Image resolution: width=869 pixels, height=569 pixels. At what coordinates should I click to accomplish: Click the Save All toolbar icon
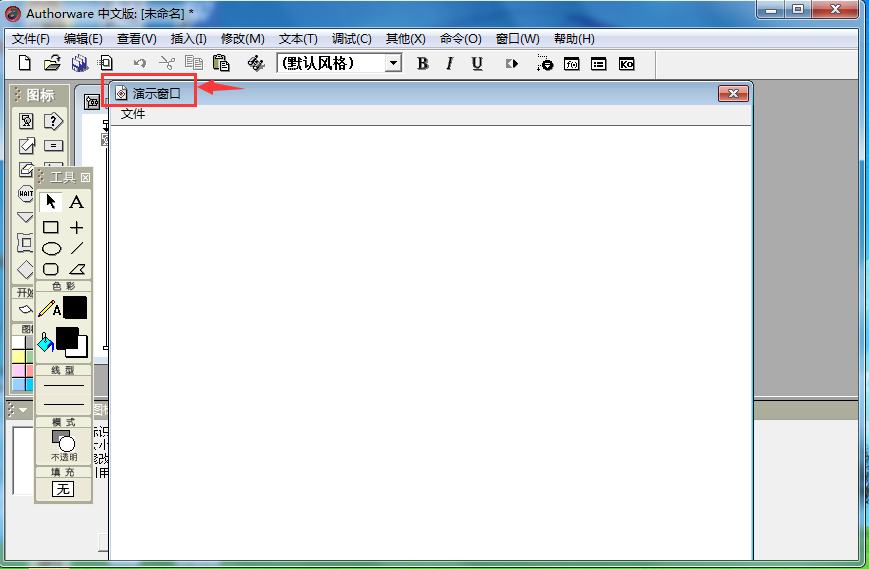click(79, 63)
